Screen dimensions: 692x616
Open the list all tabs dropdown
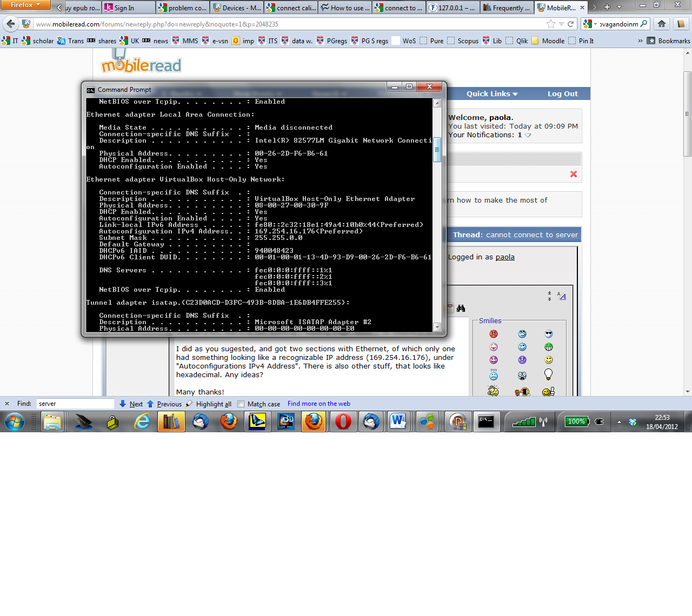[x=619, y=7]
